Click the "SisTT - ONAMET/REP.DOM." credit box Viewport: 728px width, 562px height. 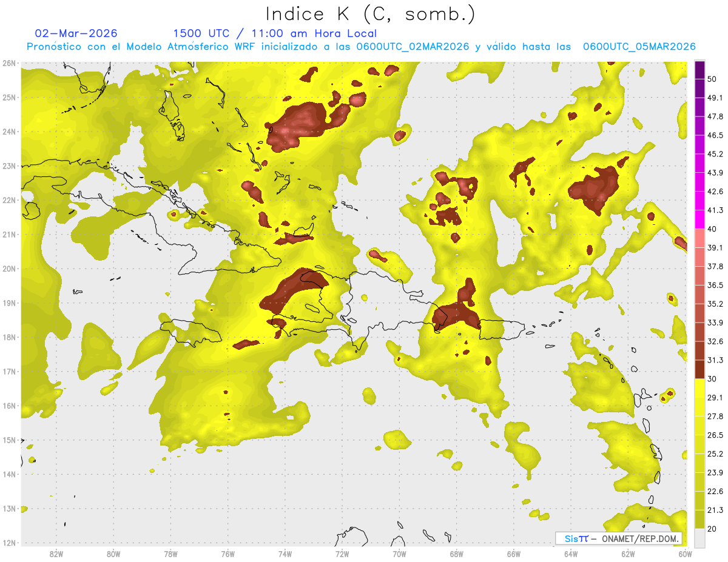click(619, 538)
